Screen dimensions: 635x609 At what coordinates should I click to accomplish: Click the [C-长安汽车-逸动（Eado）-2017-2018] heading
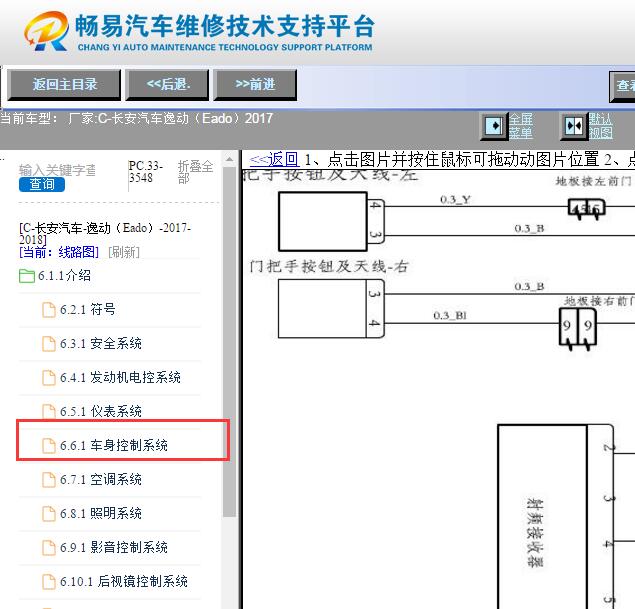pyautogui.click(x=104, y=234)
